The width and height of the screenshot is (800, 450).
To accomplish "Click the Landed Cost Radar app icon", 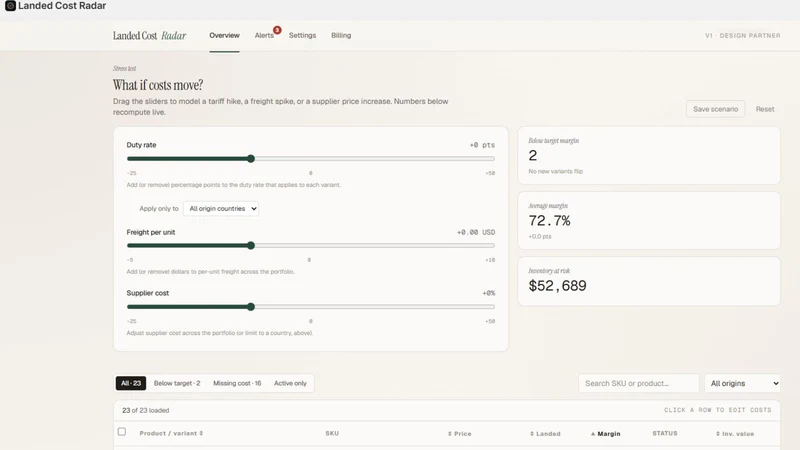I will pyautogui.click(x=10, y=6).
